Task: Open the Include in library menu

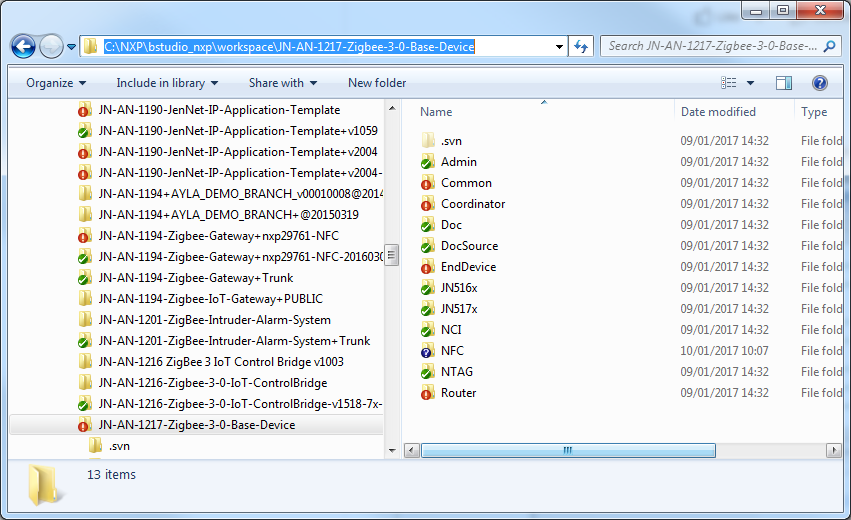Action: pyautogui.click(x=167, y=83)
